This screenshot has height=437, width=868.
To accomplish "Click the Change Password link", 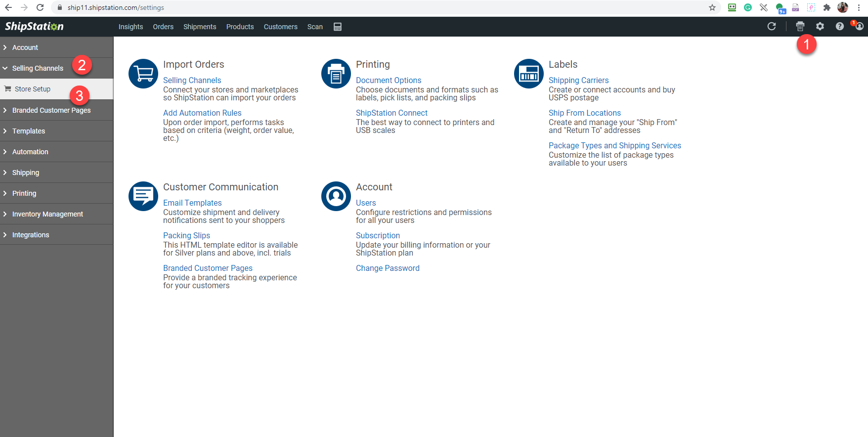I will [388, 268].
